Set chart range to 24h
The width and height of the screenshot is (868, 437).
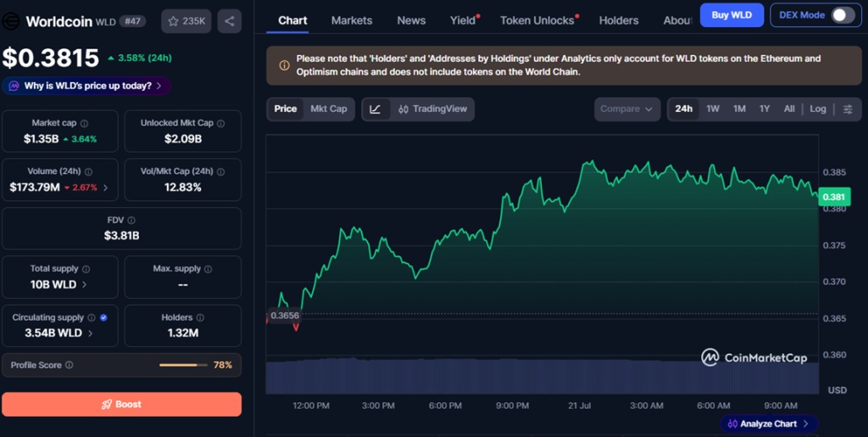tap(684, 109)
